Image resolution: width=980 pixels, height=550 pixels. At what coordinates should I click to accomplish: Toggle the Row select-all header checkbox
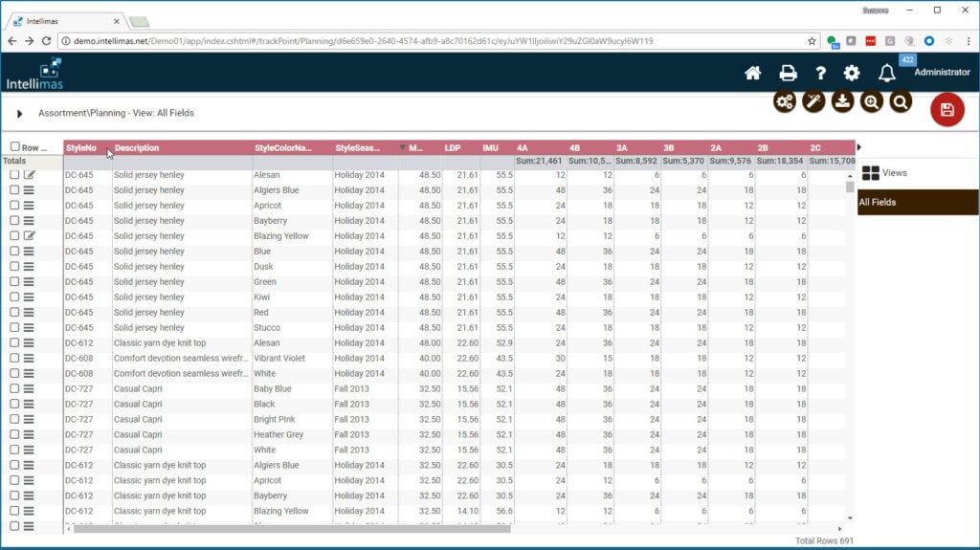point(15,146)
